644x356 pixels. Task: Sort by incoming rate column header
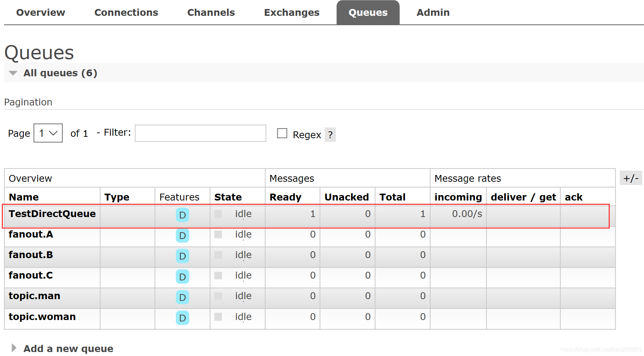pyautogui.click(x=458, y=197)
